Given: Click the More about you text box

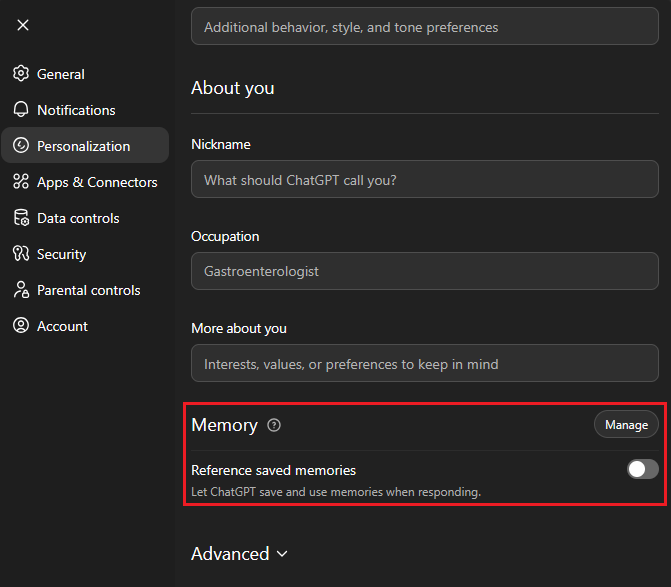Looking at the screenshot, I should [x=424, y=363].
